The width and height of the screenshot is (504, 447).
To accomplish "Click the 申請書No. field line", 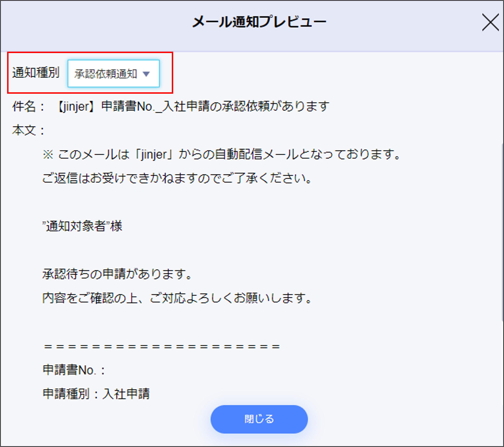I will point(74,370).
